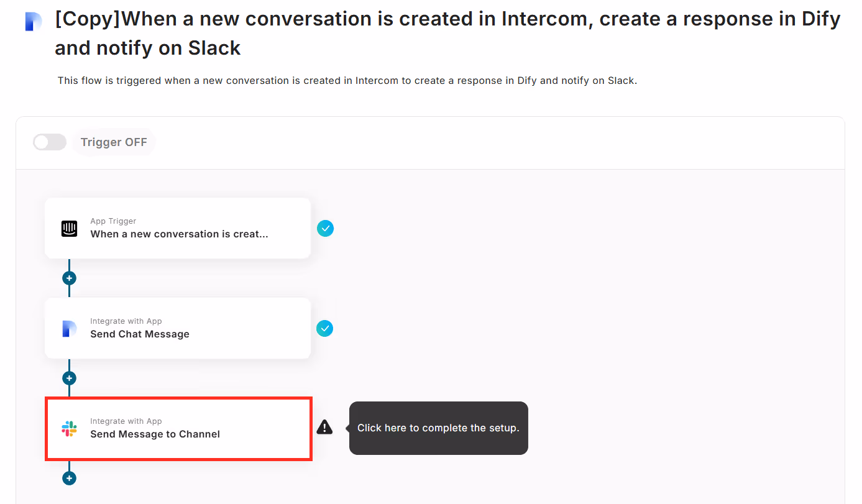Click the Slack icon in the last step
862x504 pixels.
pyautogui.click(x=69, y=429)
